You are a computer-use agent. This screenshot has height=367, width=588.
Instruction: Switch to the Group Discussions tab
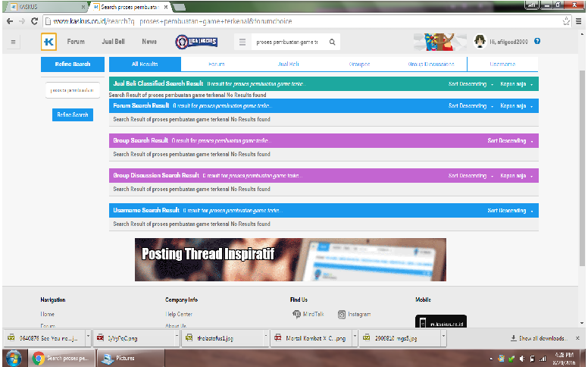(x=431, y=64)
